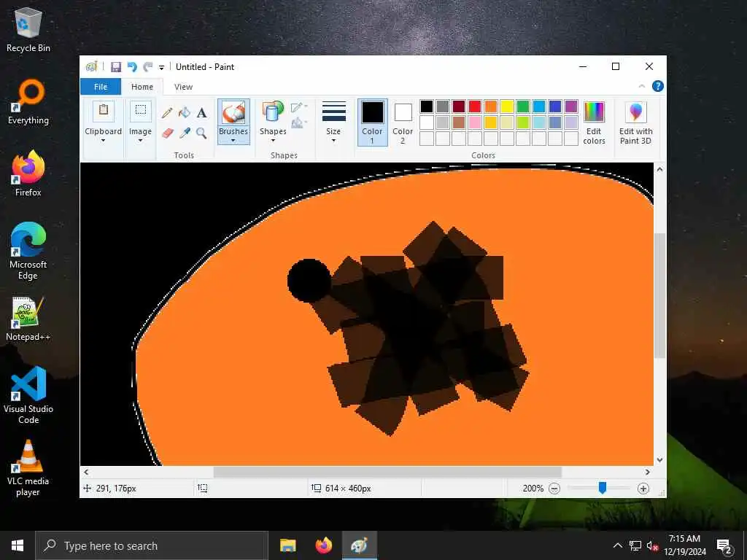Click the Windows Start button
Screen dimensions: 747x560
18,545
